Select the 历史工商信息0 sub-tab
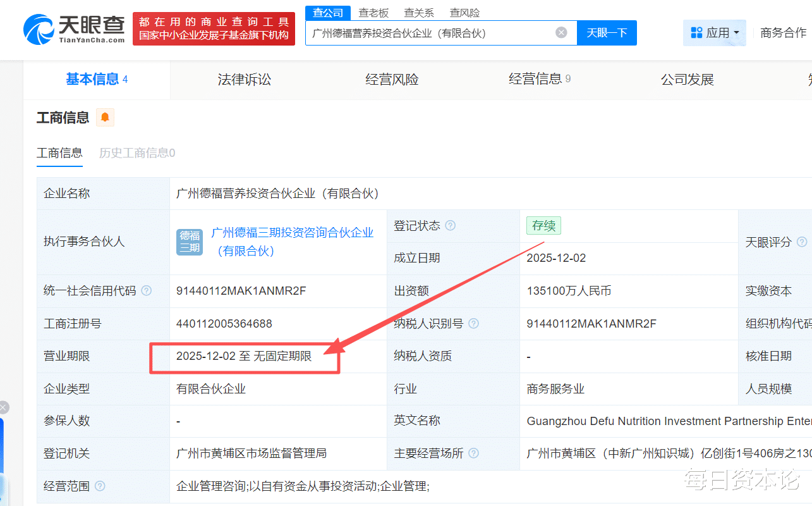 click(137, 153)
